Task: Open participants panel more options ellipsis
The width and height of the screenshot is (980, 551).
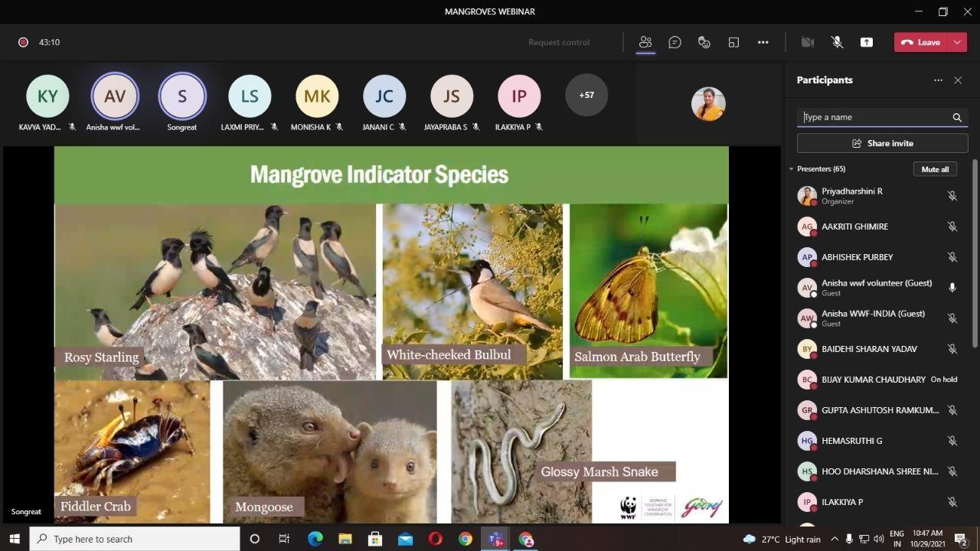Action: (938, 80)
